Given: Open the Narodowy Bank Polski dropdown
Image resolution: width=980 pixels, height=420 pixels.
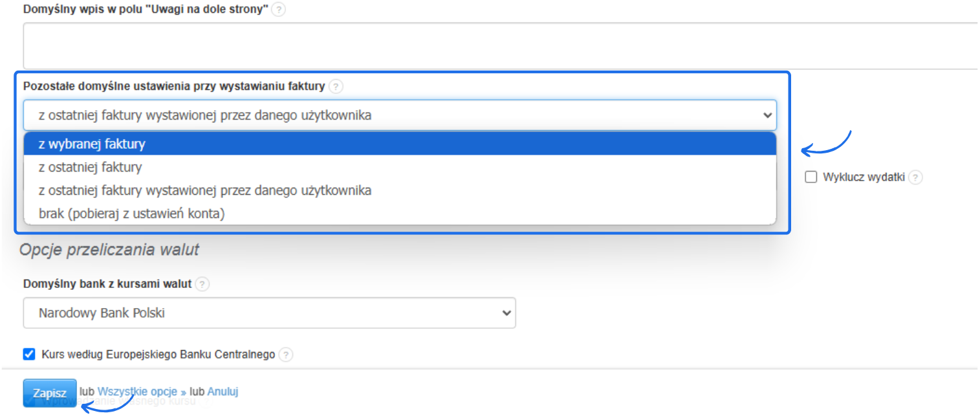Looking at the screenshot, I should (269, 313).
